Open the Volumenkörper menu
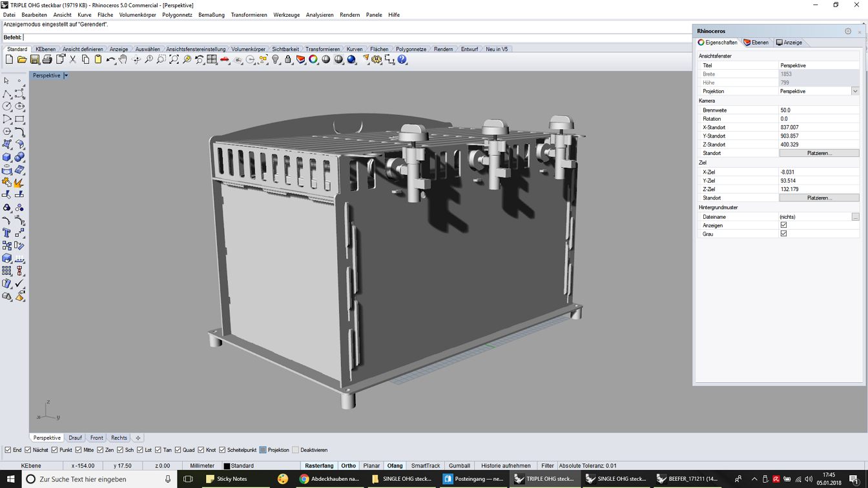Viewport: 868px width, 488px height. [137, 15]
